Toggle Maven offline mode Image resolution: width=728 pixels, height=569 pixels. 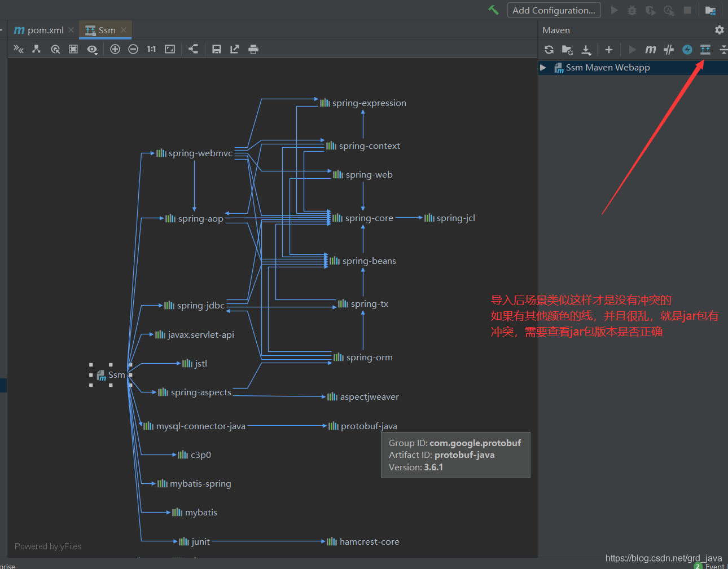[x=687, y=50]
